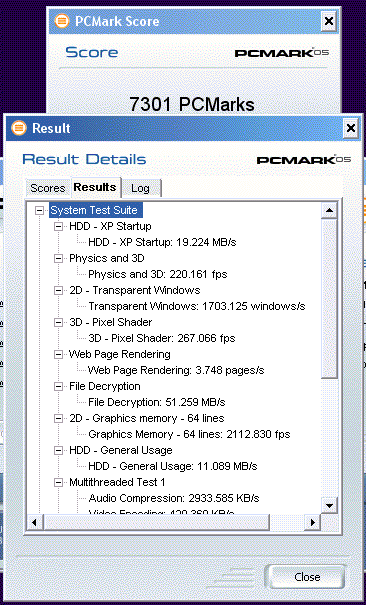
Task: Click the Close button
Action: pos(307,577)
